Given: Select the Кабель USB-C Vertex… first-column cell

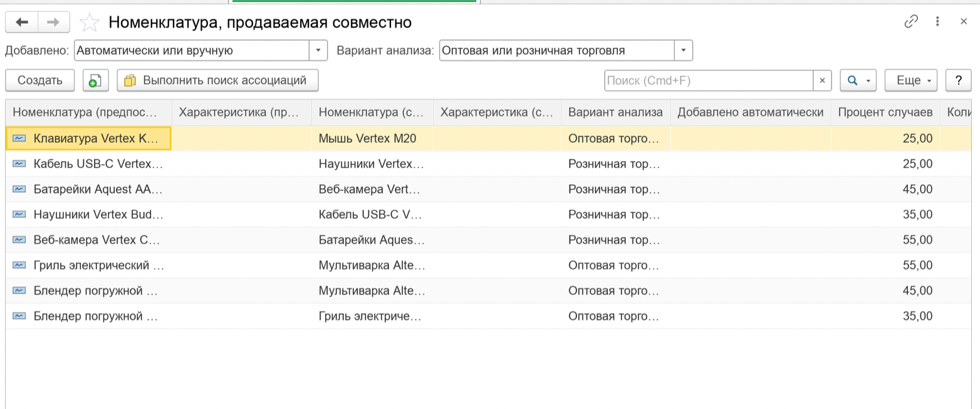Looking at the screenshot, I should (89, 164).
